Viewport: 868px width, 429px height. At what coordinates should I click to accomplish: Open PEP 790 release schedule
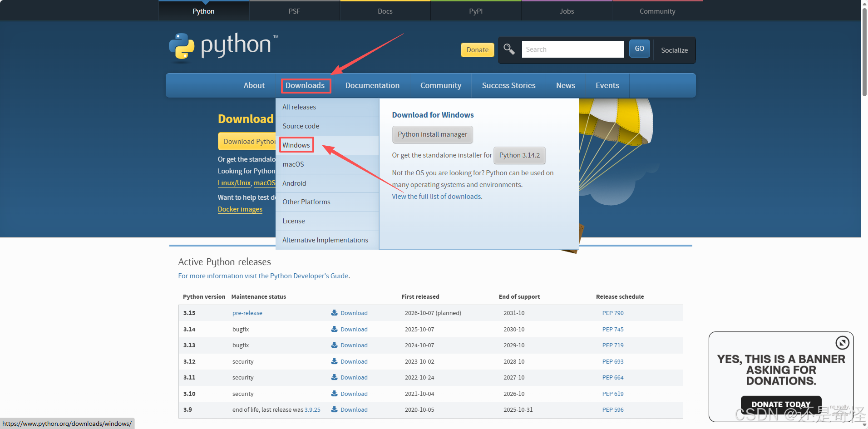tap(613, 313)
